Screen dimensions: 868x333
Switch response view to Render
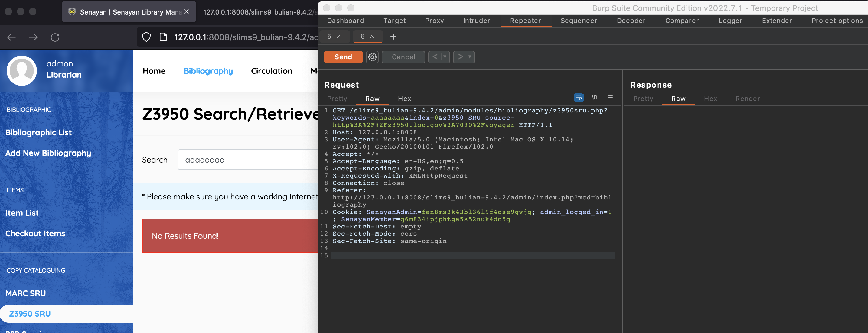(747, 99)
